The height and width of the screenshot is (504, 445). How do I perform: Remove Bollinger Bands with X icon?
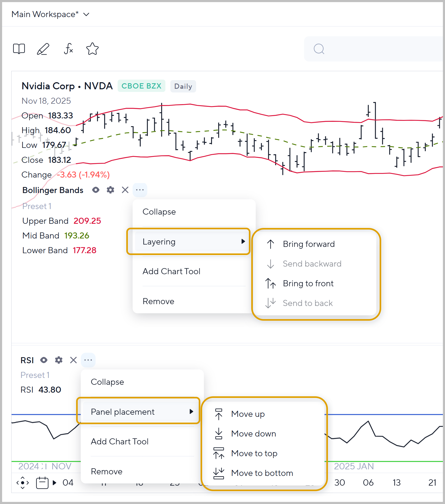125,190
